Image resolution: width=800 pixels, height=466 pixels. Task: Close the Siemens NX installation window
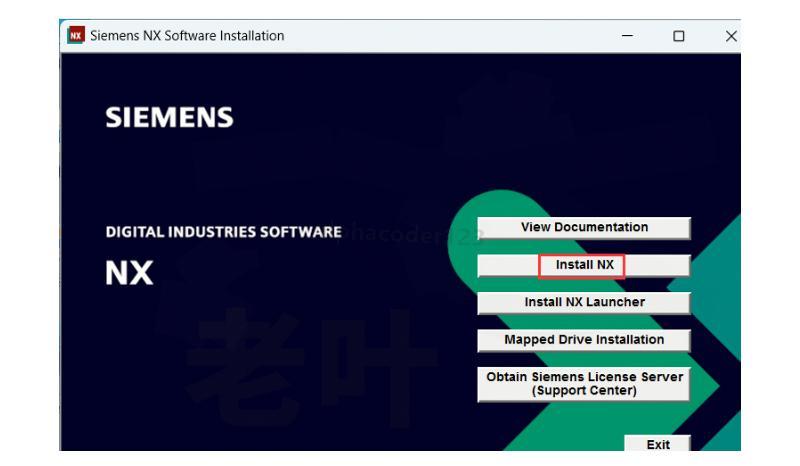point(731,36)
